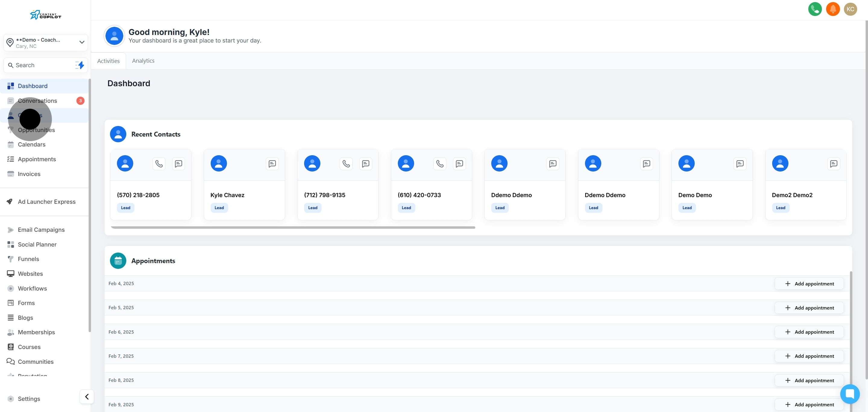The height and width of the screenshot is (412, 868).
Task: Add appointment for Feb 7, 2025
Action: [x=809, y=356]
